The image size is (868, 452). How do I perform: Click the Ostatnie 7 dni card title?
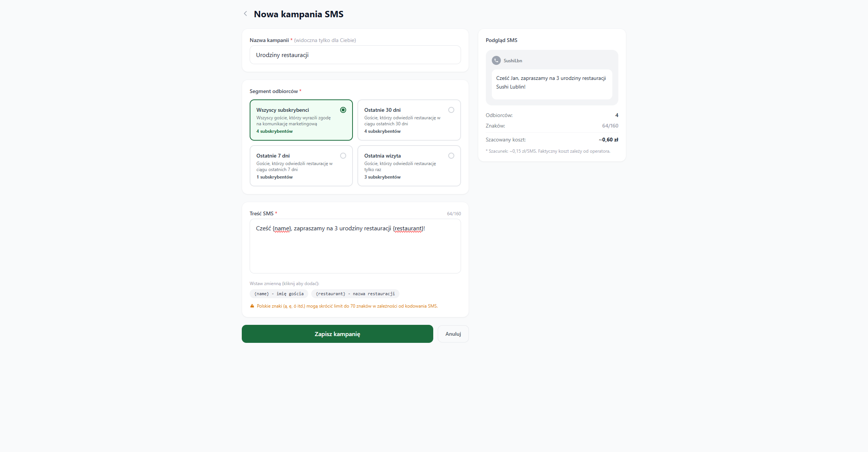[273, 156]
